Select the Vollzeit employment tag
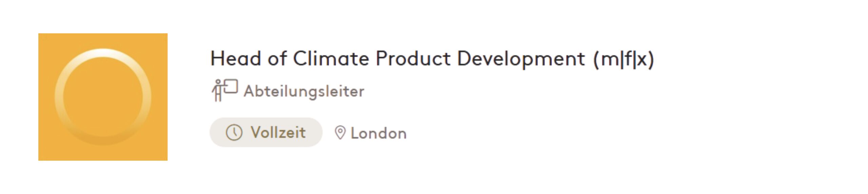 (265, 133)
